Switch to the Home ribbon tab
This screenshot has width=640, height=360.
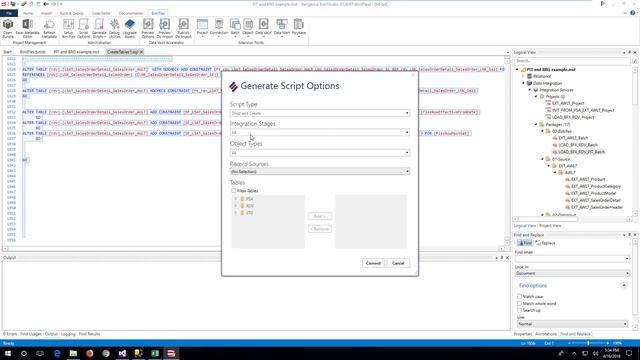coord(28,13)
